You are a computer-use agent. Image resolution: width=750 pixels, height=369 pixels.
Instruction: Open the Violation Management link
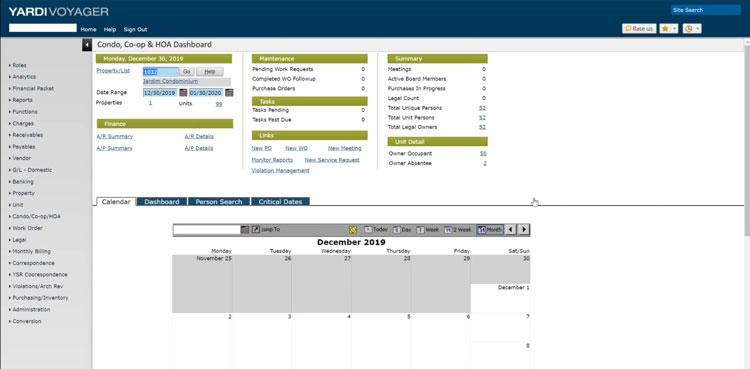pyautogui.click(x=280, y=170)
